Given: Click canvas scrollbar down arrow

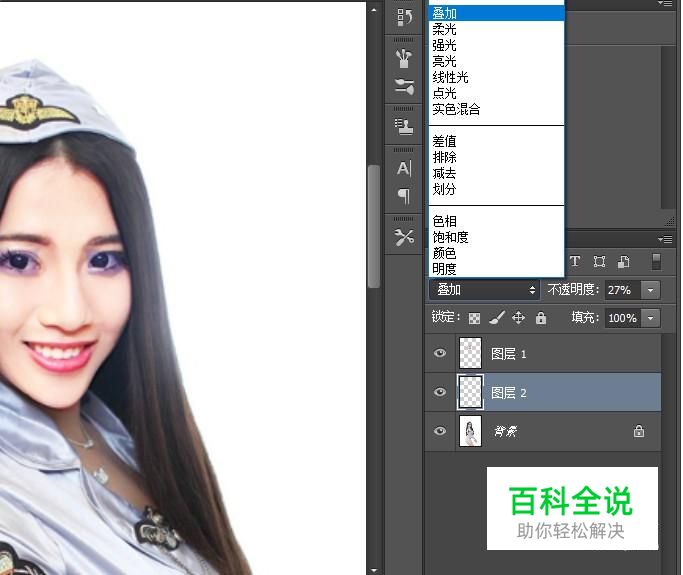Looking at the screenshot, I should (x=373, y=570).
